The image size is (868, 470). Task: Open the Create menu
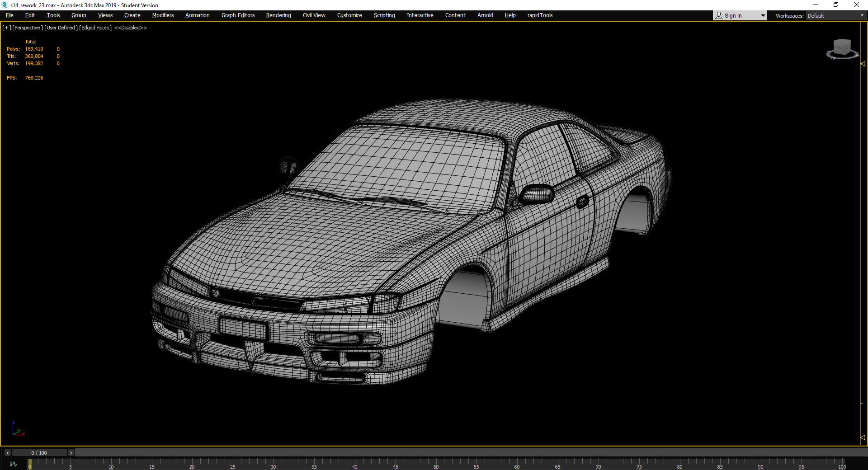(x=132, y=15)
